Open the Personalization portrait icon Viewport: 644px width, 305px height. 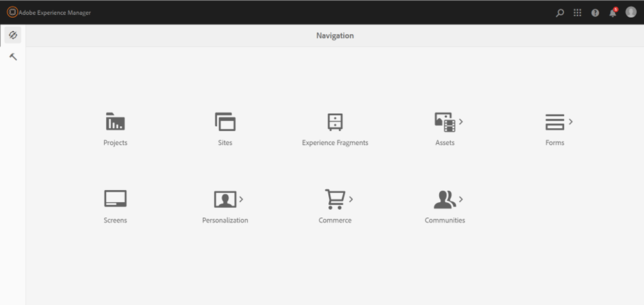tap(225, 199)
